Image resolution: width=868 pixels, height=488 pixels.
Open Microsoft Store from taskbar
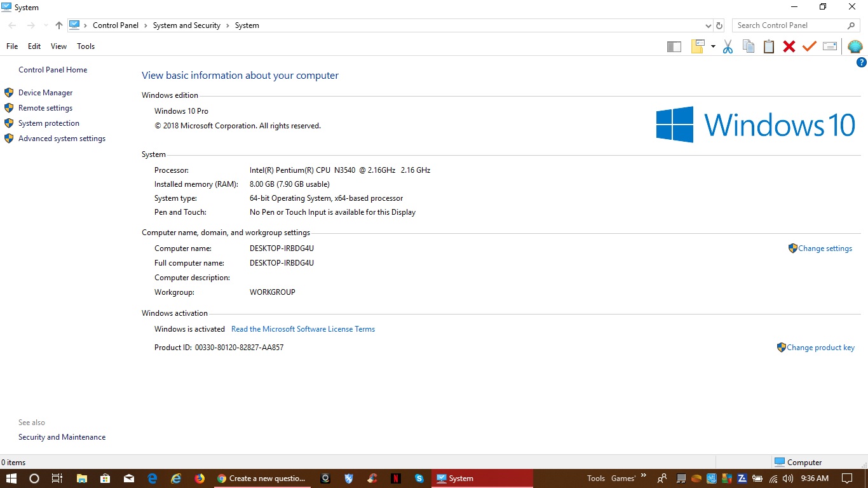tap(105, 478)
